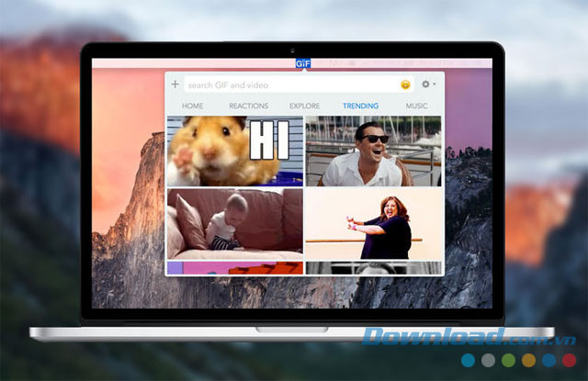Viewport: 588px width, 381px height.
Task: Select the TRENDING tab
Action: (360, 106)
